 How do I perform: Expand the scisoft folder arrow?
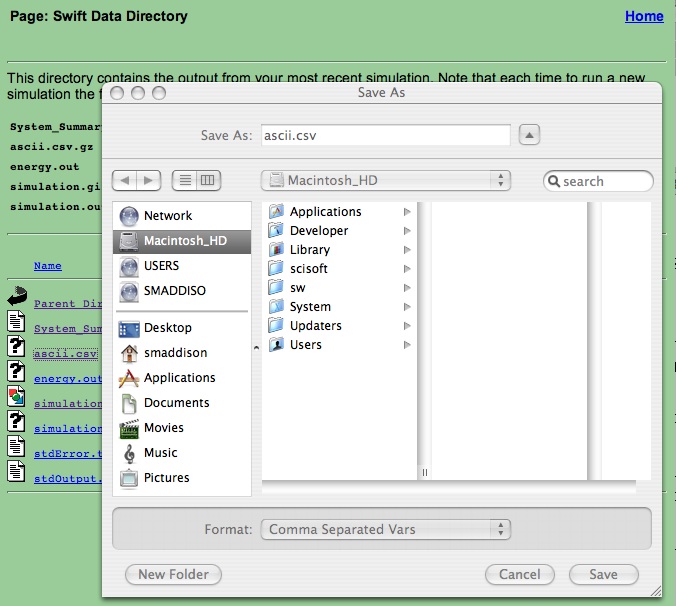pyautogui.click(x=407, y=269)
